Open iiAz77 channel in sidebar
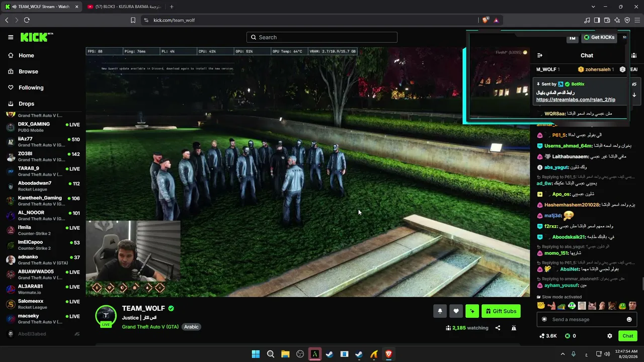 [x=43, y=142]
